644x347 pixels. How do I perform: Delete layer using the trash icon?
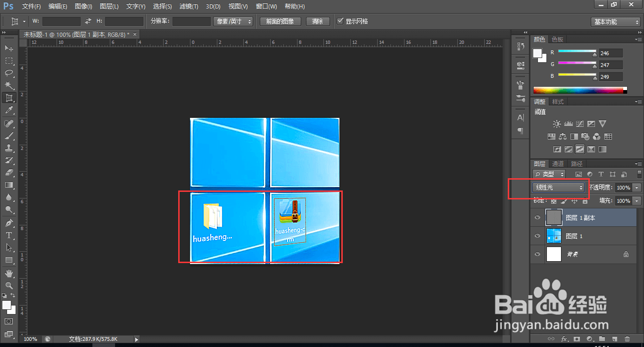627,339
